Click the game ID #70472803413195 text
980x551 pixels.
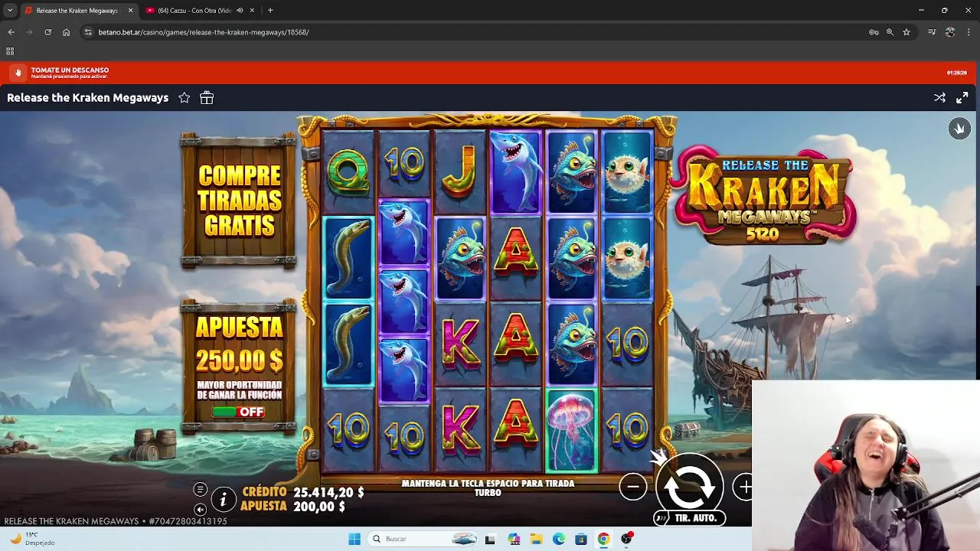coord(188,521)
